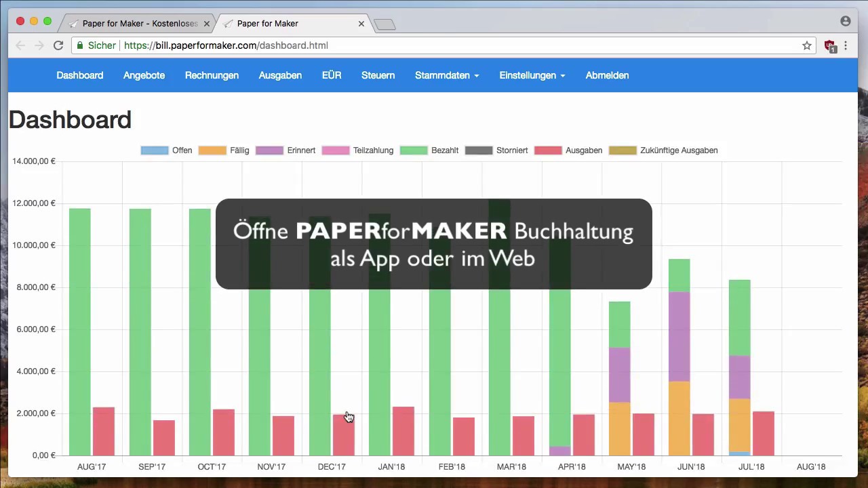This screenshot has height=488, width=868.
Task: Open a new tab with the tab button
Action: click(384, 24)
